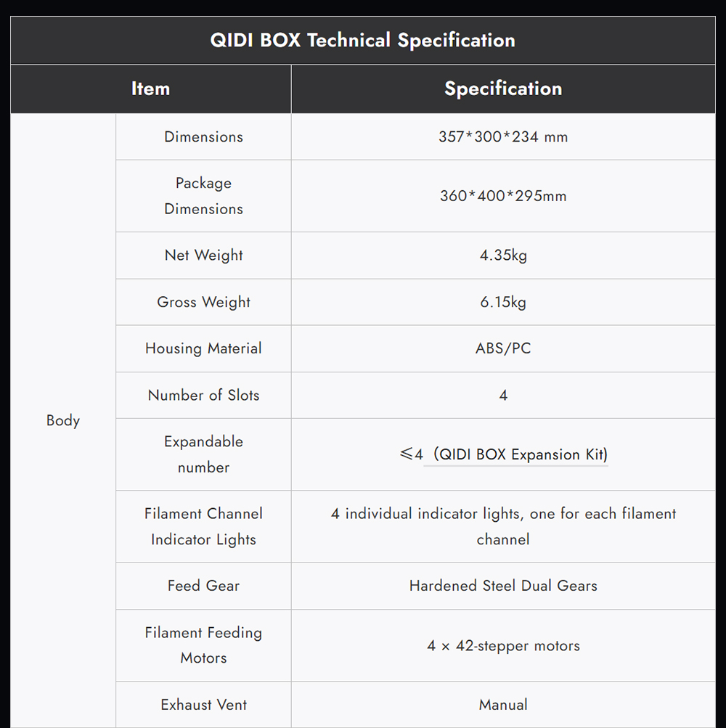Select the 4.35kg value
This screenshot has width=726, height=728.
tap(502, 255)
